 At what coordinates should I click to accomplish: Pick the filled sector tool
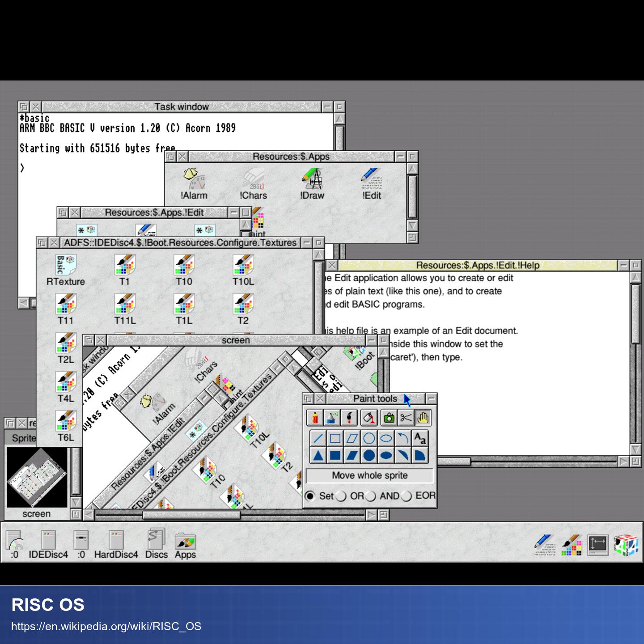pos(420,456)
